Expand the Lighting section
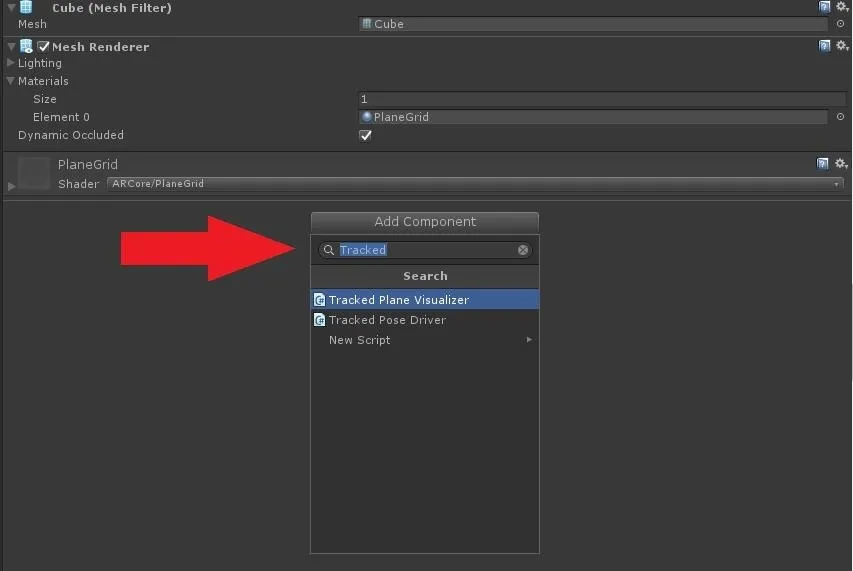 (x=10, y=63)
